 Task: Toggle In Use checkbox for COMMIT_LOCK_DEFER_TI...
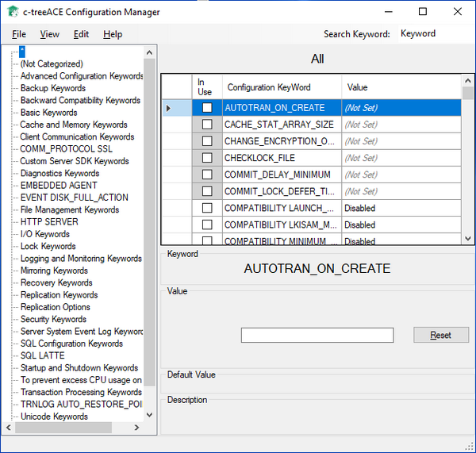click(207, 191)
